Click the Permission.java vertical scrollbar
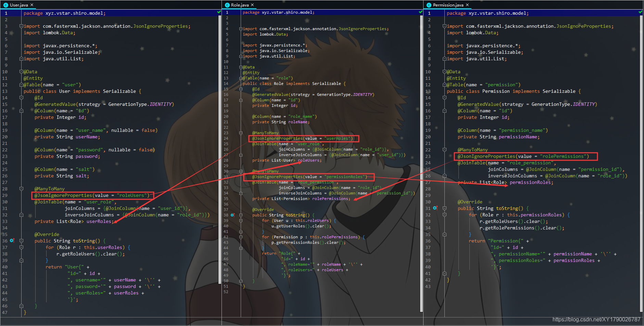The image size is (644, 326). (641, 164)
